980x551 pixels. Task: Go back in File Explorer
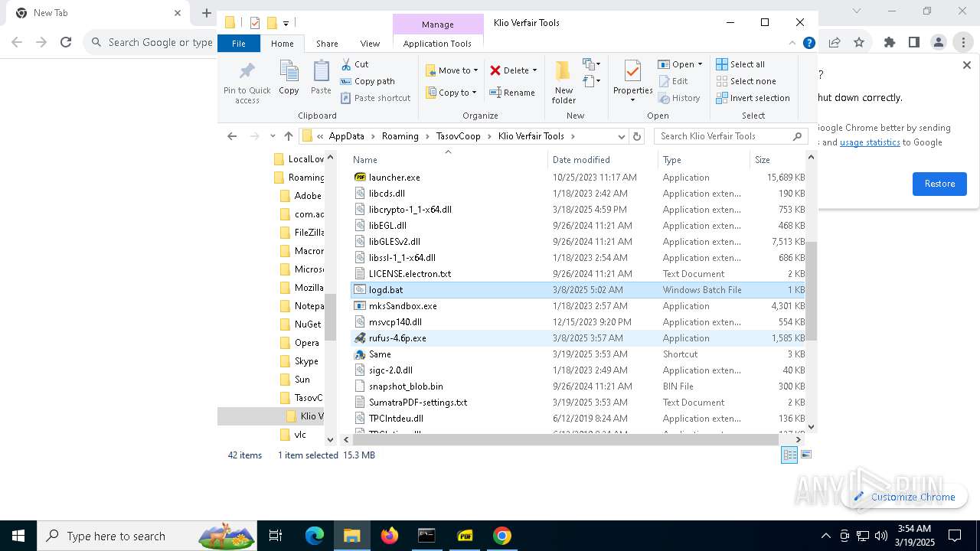click(x=232, y=136)
